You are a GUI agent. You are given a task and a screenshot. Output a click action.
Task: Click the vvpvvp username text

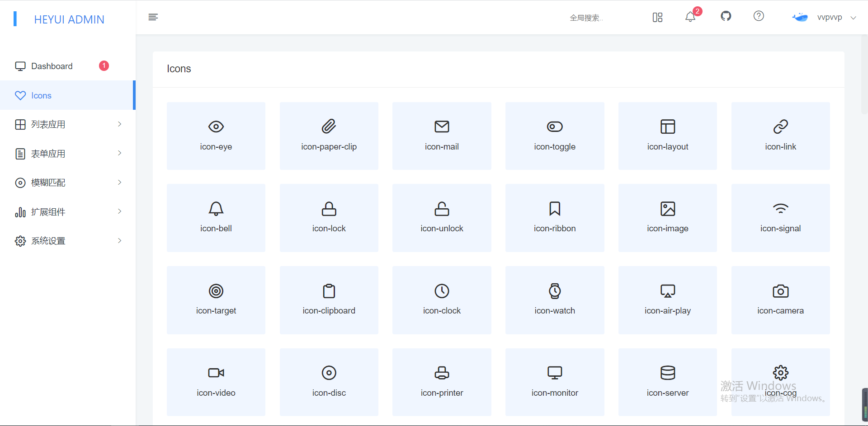point(830,18)
